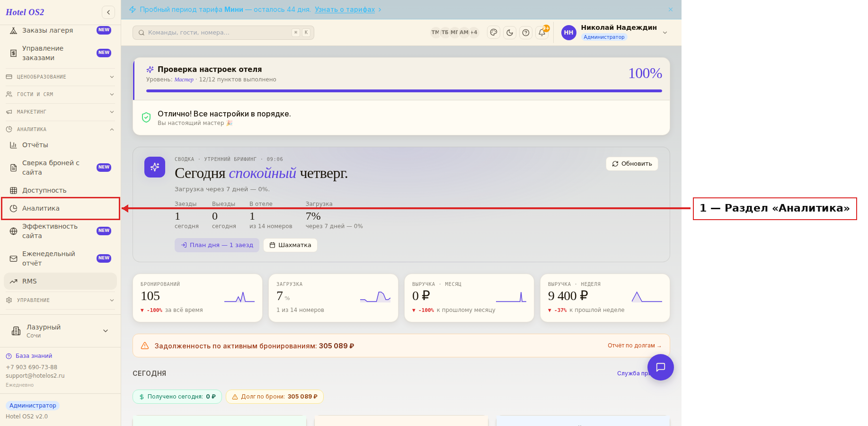The width and height of the screenshot is (868, 426).
Task: Open the help question mark icon
Action: point(526,33)
